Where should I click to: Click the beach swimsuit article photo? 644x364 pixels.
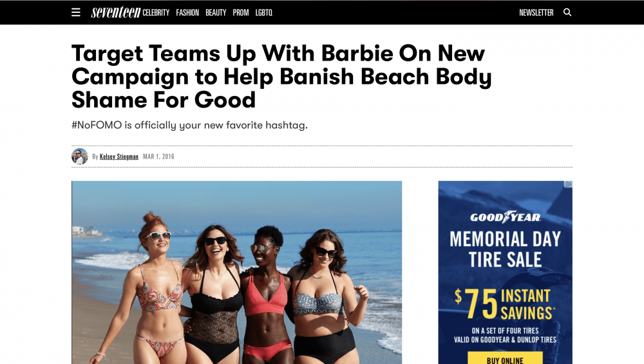[x=236, y=273]
